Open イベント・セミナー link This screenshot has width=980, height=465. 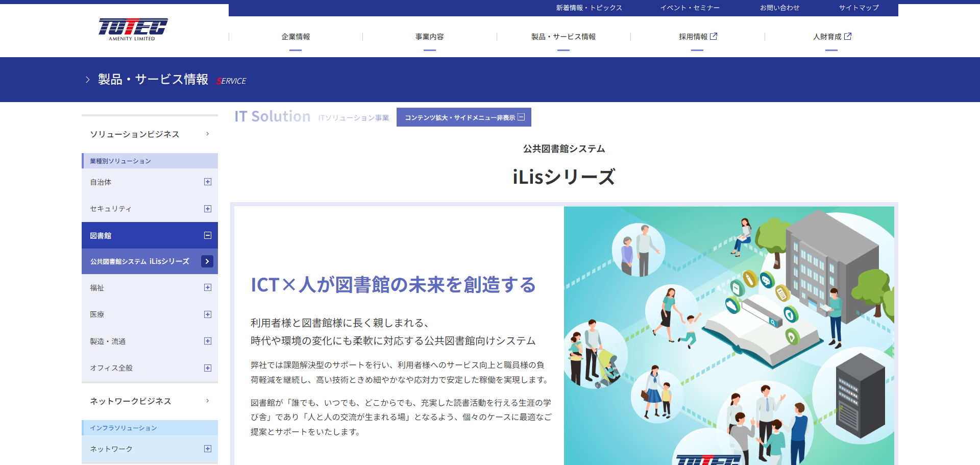click(x=690, y=8)
